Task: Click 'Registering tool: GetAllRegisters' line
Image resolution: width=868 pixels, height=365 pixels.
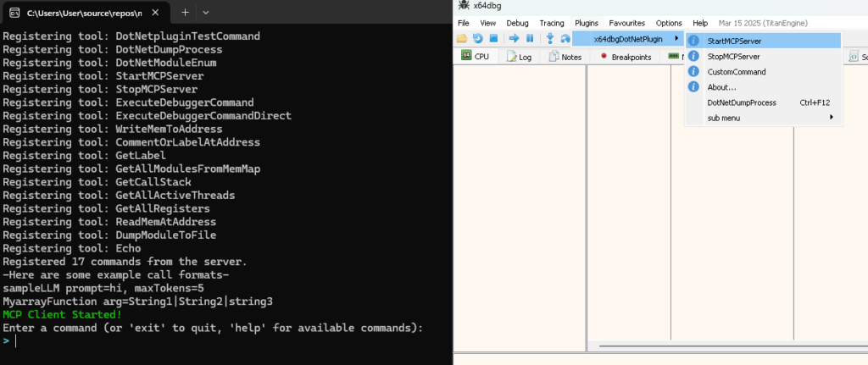Action: click(x=106, y=208)
